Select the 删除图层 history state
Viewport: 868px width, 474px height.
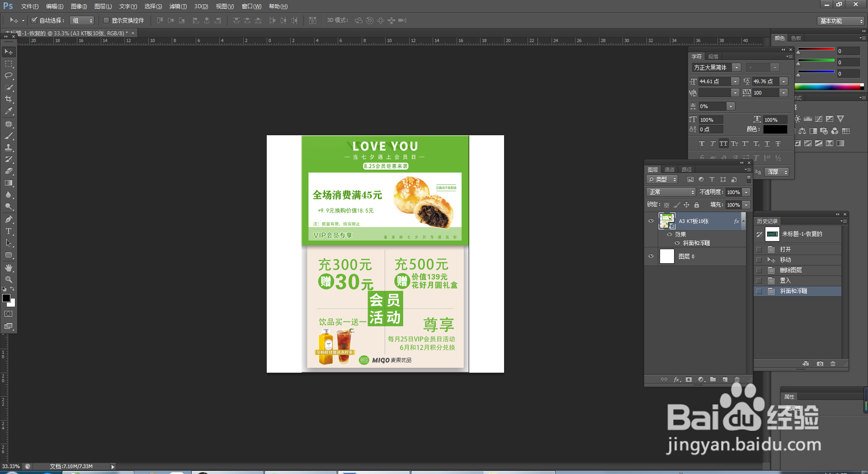pos(797,270)
